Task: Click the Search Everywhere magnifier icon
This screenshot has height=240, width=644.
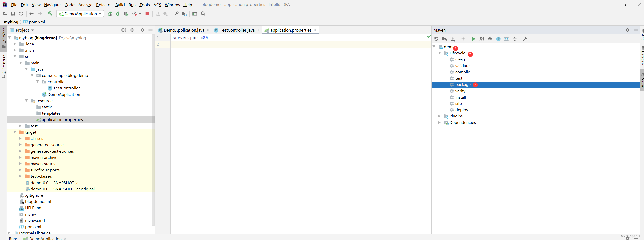Action: pos(203,14)
